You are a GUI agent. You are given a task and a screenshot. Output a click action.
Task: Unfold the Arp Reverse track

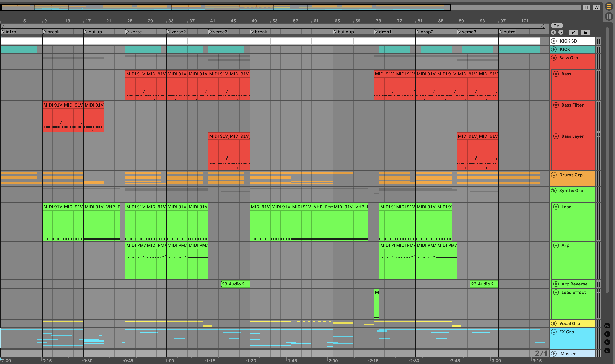(556, 284)
